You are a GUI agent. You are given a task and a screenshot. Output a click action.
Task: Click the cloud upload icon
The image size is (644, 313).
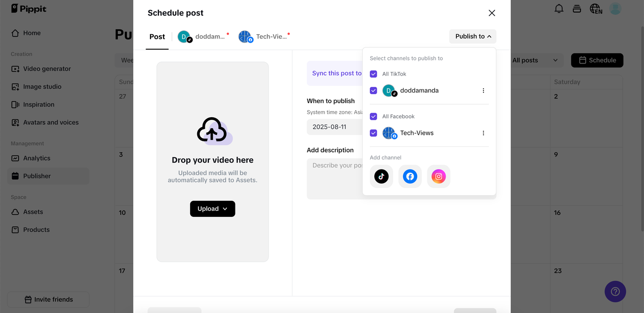click(214, 131)
